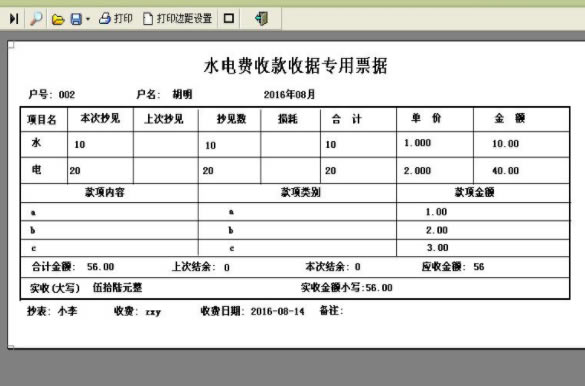Screen dimensions: 585x386
Task: Select the 合 计 column header
Action: tap(347, 119)
